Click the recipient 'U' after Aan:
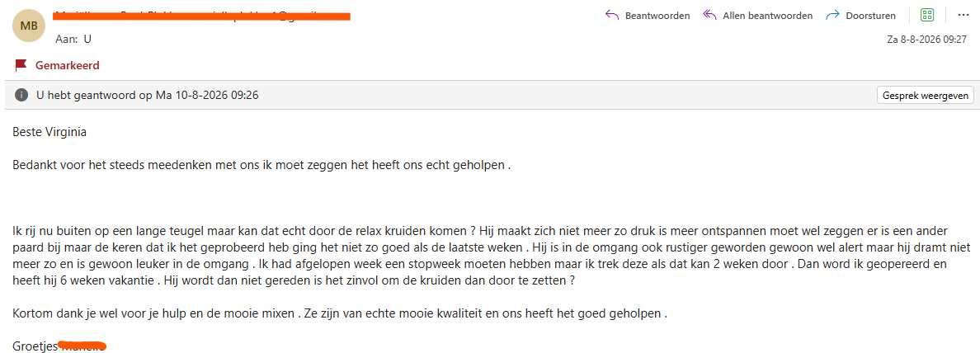 [x=87, y=39]
